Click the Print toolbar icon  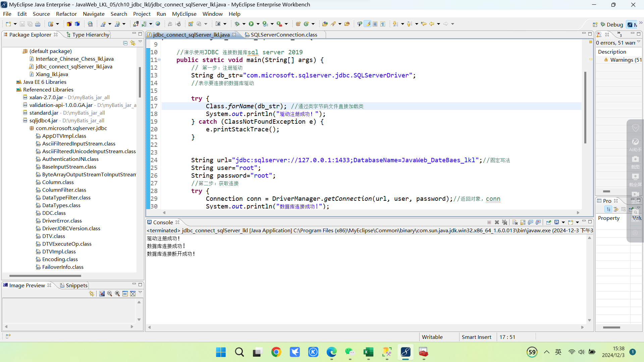click(38, 24)
